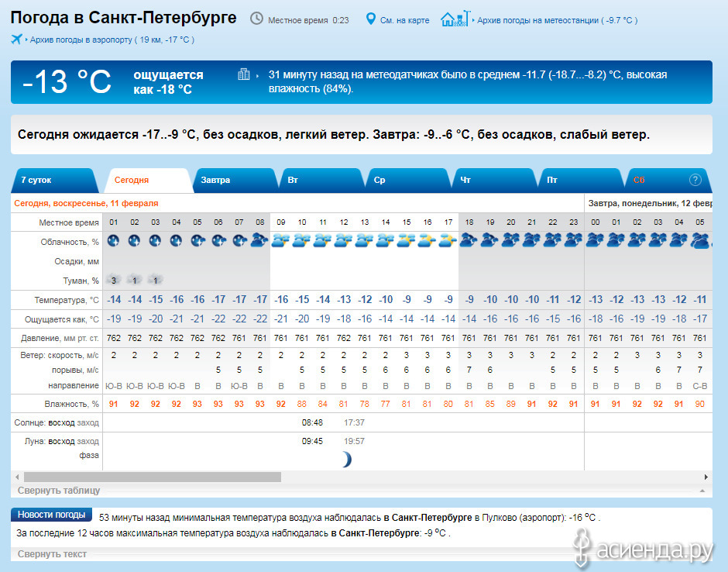
Task: Click the fog icon showing value 3
Action: point(113,281)
